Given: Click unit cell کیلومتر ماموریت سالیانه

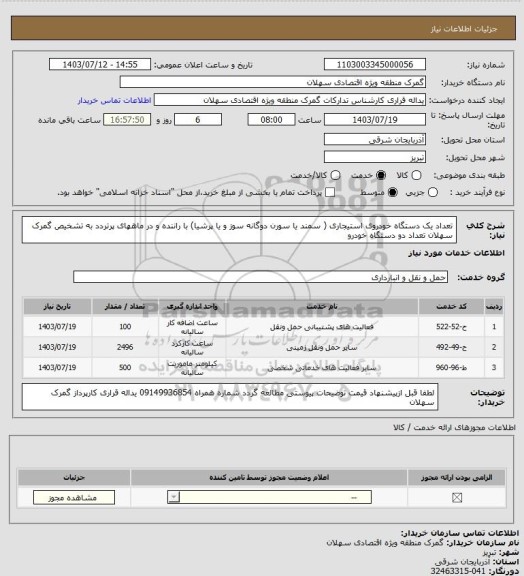Looking at the screenshot, I should (x=192, y=368).
